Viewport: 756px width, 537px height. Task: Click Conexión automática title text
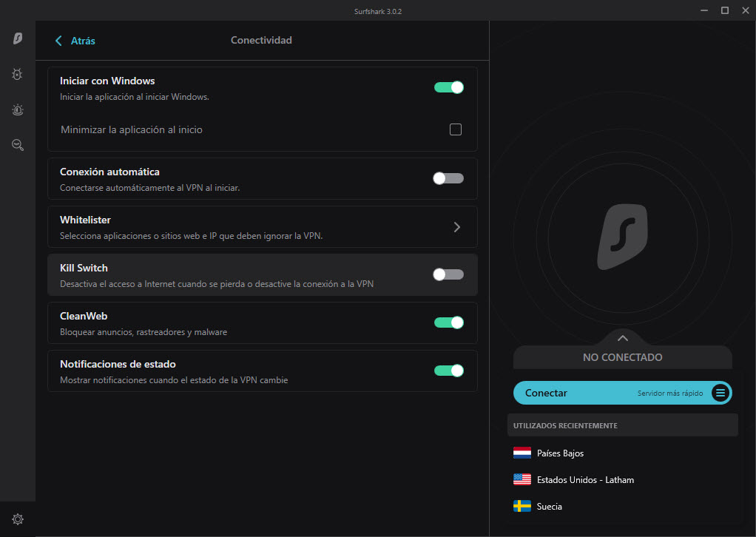click(x=109, y=172)
